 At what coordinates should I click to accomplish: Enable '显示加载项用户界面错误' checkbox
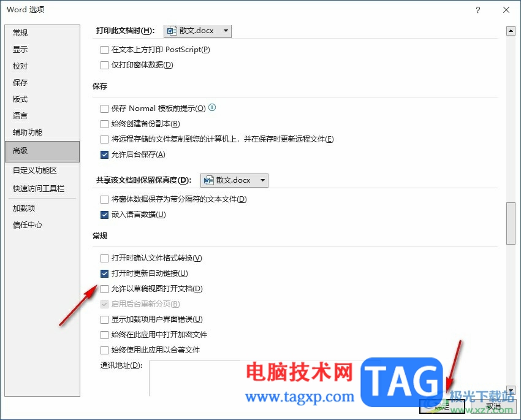pyautogui.click(x=104, y=319)
